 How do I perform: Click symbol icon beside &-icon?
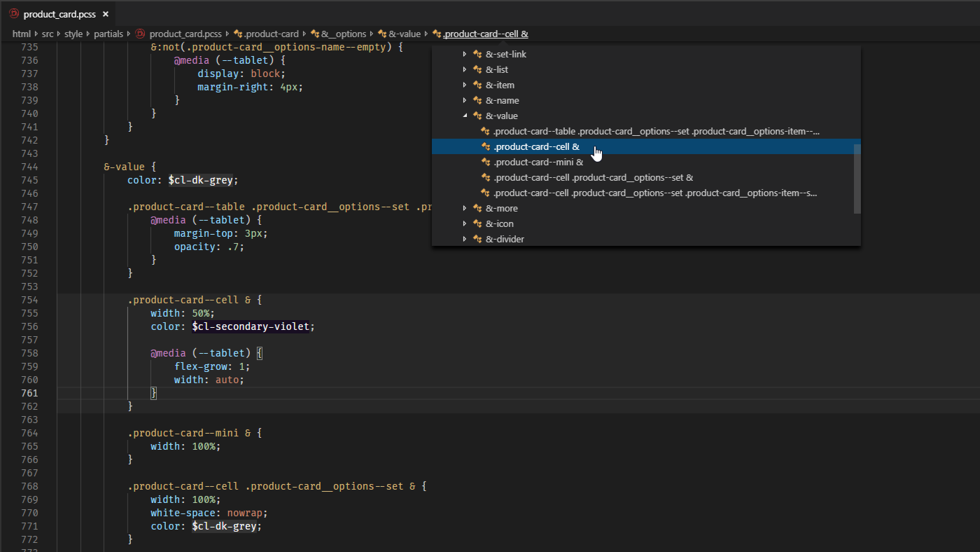(x=477, y=223)
